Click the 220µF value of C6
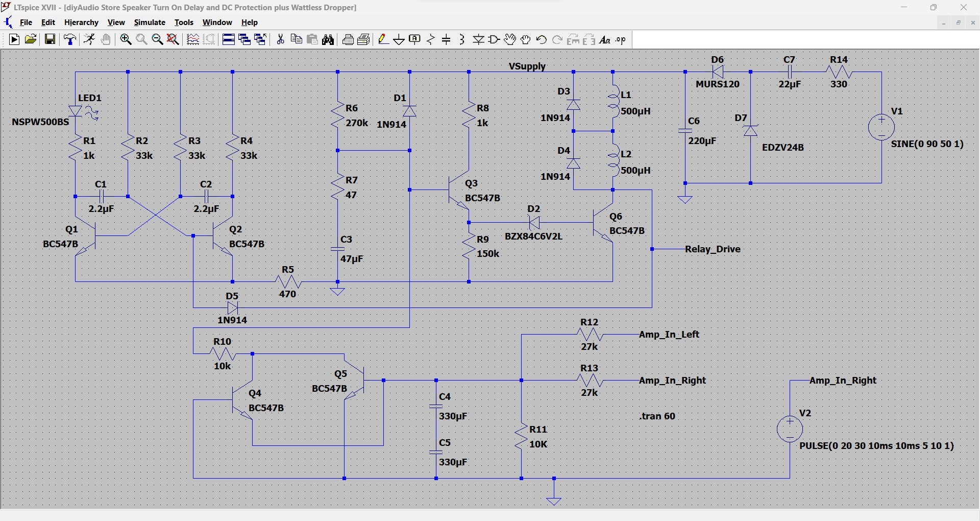This screenshot has width=980, height=521. pos(702,141)
